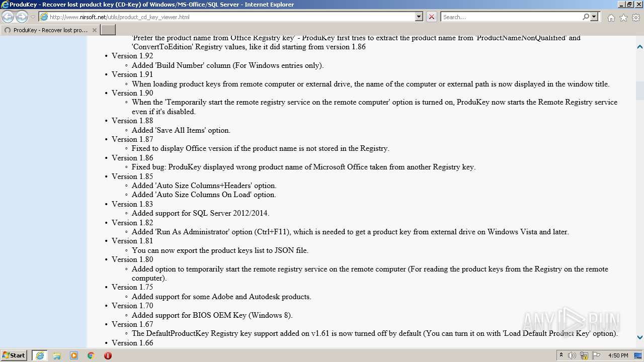
Task: Stop page loading with the red X
Action: click(x=432, y=17)
